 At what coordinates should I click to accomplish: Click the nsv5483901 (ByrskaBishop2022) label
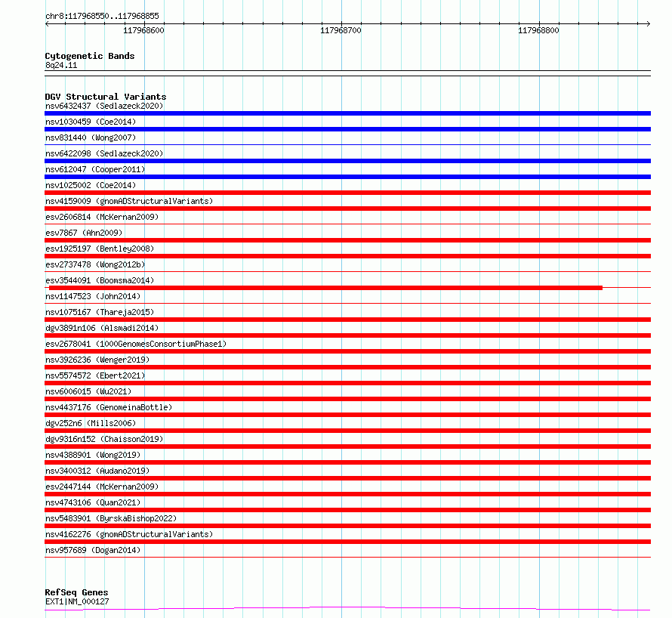111,518
